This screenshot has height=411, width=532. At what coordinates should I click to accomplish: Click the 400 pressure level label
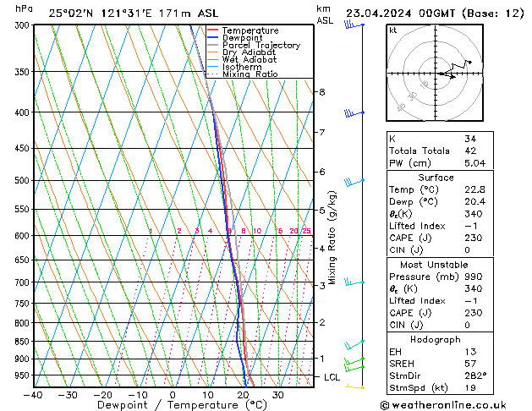pyautogui.click(x=24, y=112)
